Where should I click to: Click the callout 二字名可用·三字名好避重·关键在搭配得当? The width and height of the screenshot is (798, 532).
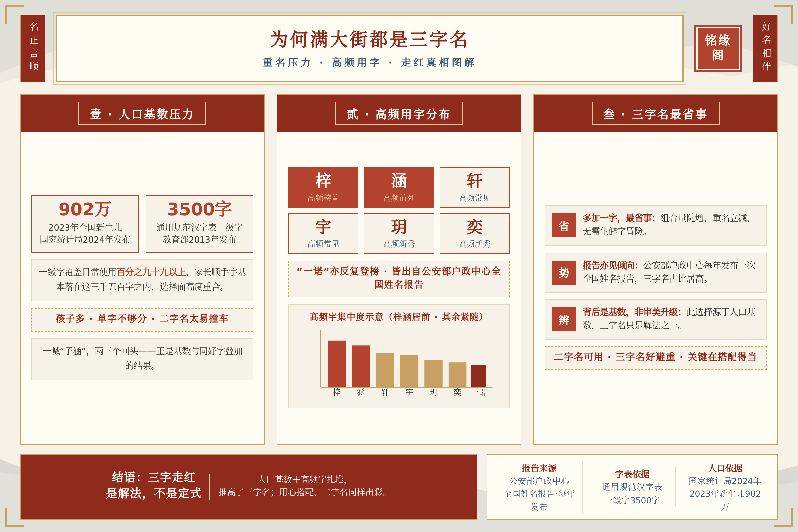(x=655, y=358)
